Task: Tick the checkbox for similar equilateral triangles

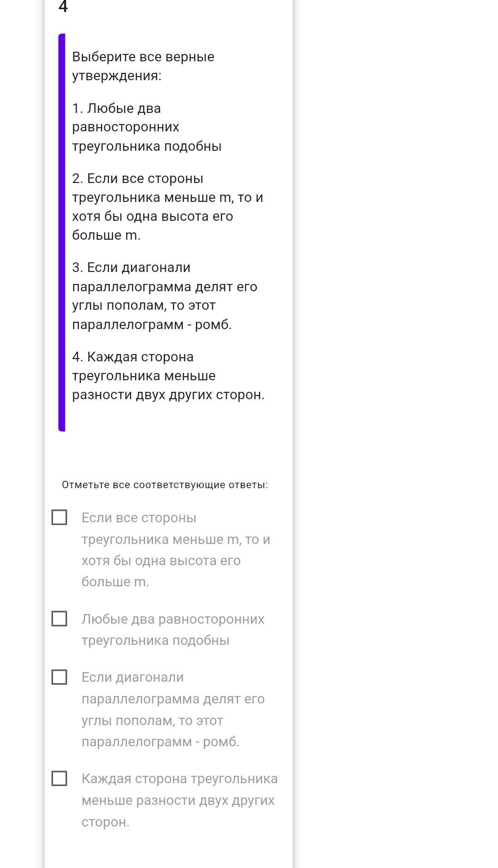Action: (x=59, y=619)
